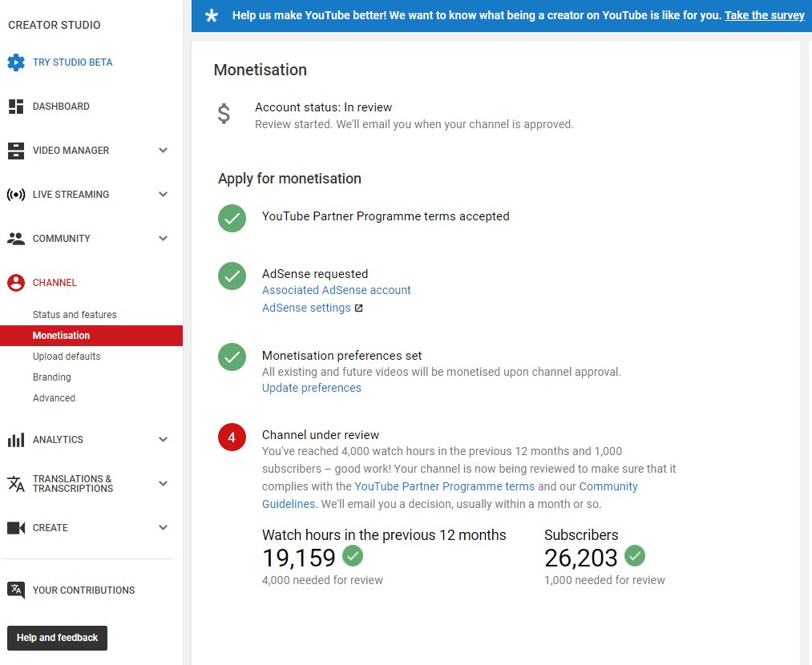The image size is (812, 665).
Task: Select the highlighted Monetisation menu item
Action: tap(91, 336)
